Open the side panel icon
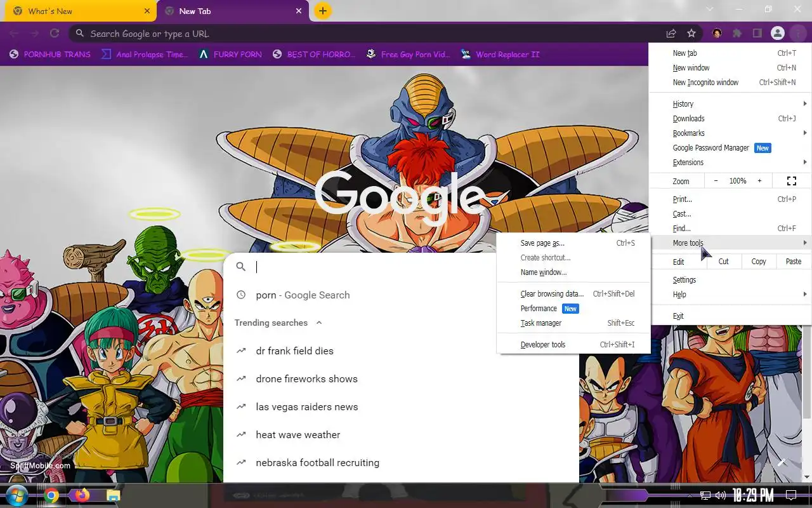This screenshot has width=812, height=508. pyautogui.click(x=757, y=34)
